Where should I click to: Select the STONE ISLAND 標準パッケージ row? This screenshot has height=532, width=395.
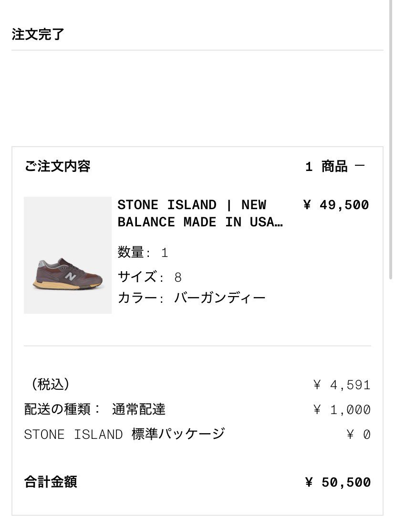(124, 434)
